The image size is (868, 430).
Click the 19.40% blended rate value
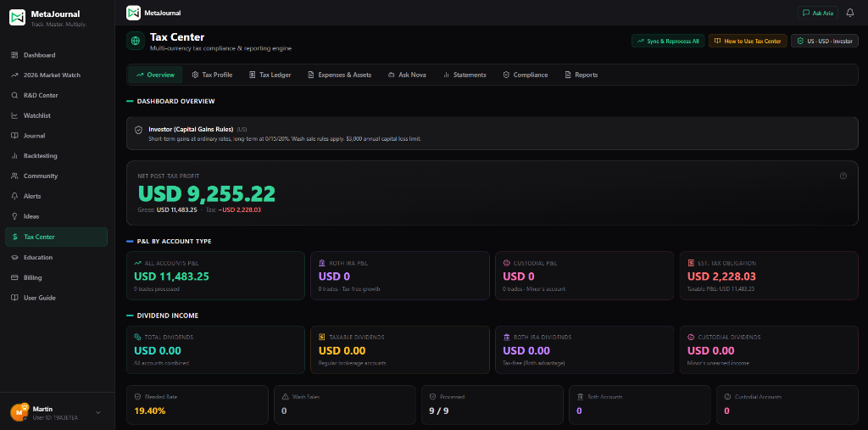tap(150, 411)
